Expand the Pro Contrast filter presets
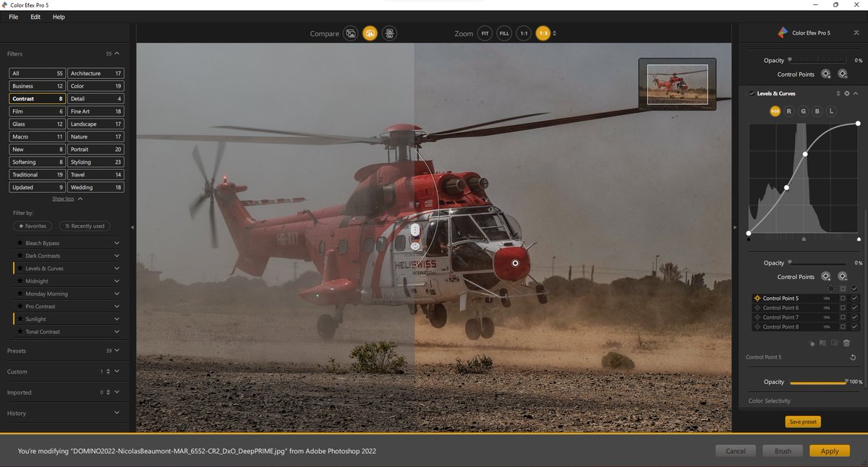Image resolution: width=868 pixels, height=467 pixels. 116,307
